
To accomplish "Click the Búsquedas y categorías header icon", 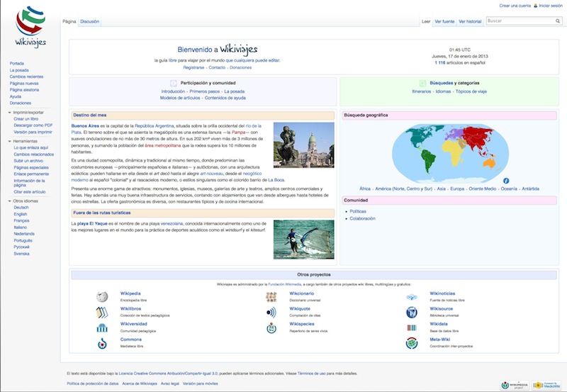I will click(422, 83).
